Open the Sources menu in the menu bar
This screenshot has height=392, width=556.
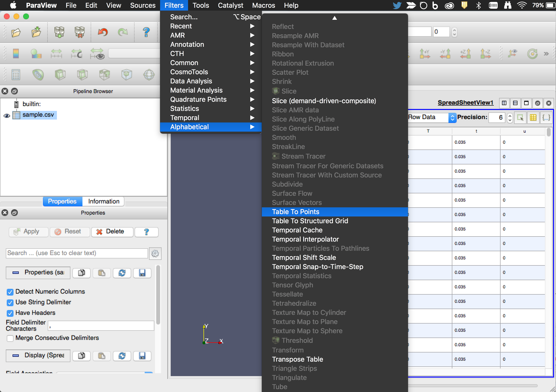pyautogui.click(x=143, y=5)
